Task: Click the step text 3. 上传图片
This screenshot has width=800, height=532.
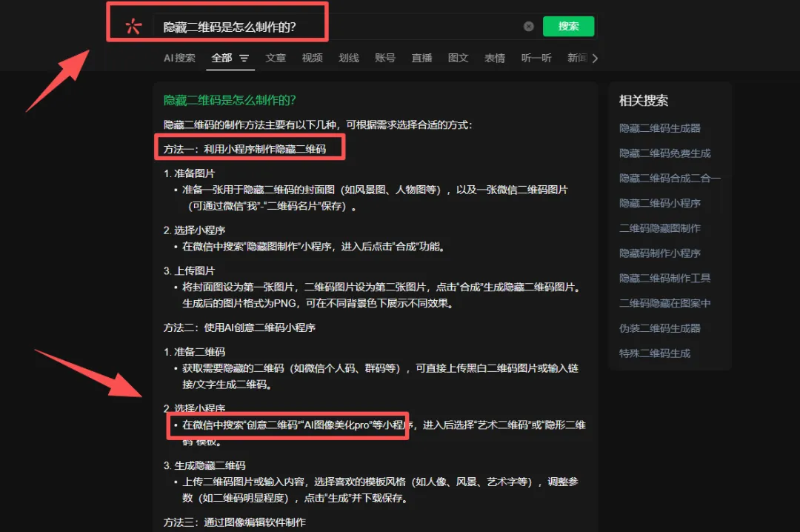Action: coord(190,271)
